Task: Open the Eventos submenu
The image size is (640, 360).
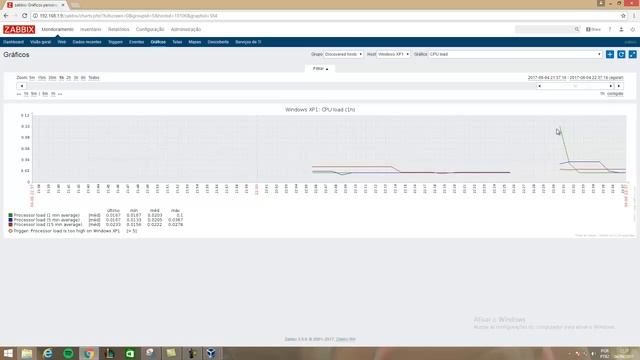Action: tap(136, 42)
